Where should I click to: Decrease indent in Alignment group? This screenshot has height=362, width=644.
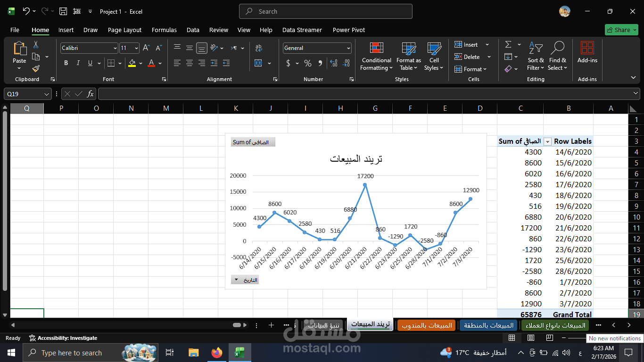click(x=214, y=63)
